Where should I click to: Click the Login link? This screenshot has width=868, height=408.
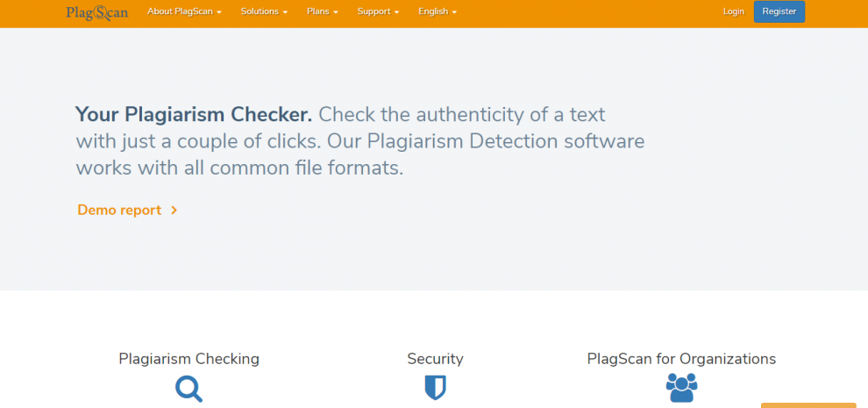click(x=733, y=11)
